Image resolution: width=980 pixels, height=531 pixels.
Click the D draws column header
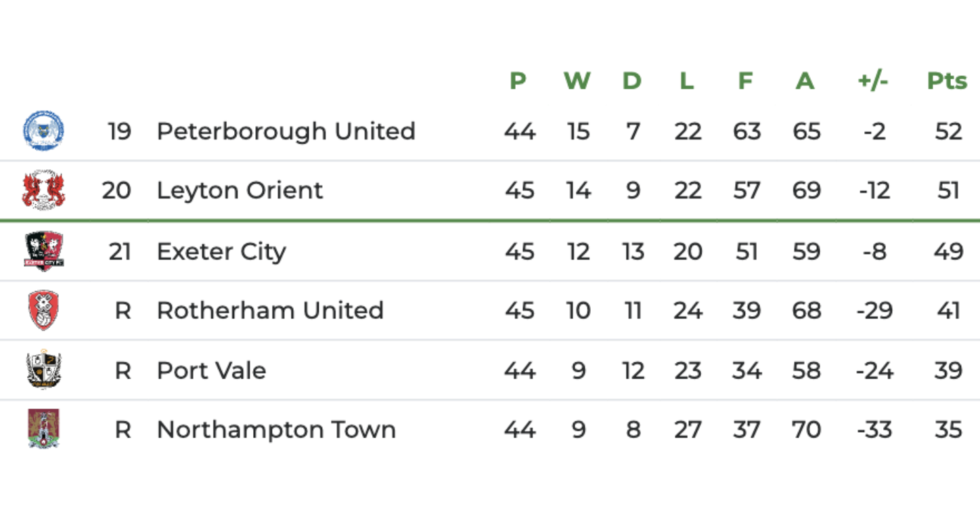(x=631, y=81)
